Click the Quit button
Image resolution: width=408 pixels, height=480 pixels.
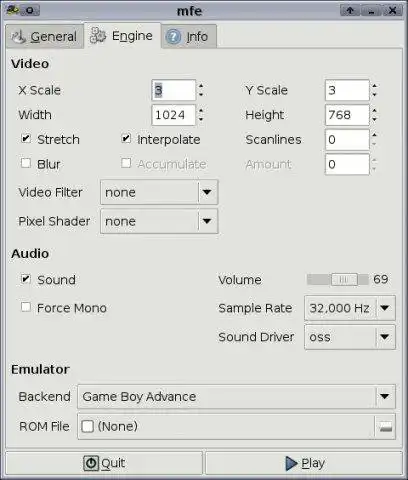click(x=104, y=463)
